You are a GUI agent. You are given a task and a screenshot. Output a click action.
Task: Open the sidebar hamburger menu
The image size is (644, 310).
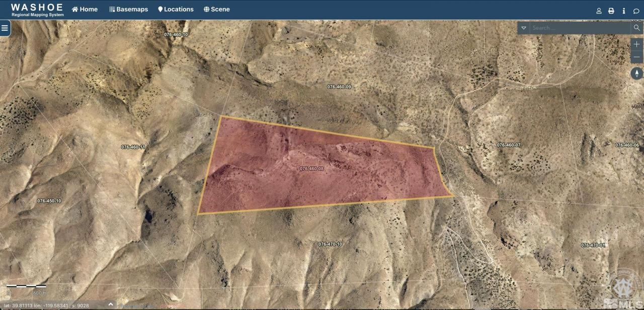(5, 28)
